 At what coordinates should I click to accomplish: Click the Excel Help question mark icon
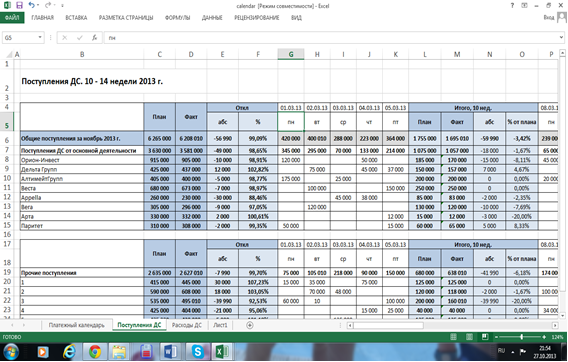click(x=512, y=5)
